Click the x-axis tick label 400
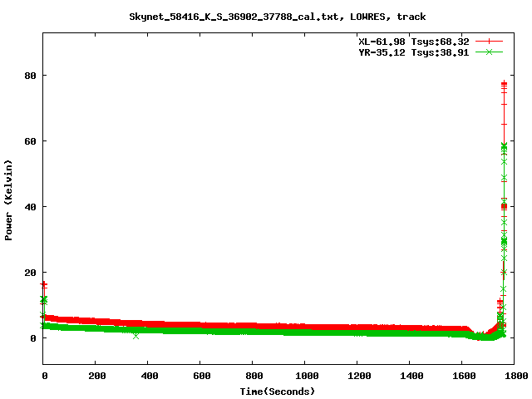This screenshot has height=399, width=532. [150, 376]
